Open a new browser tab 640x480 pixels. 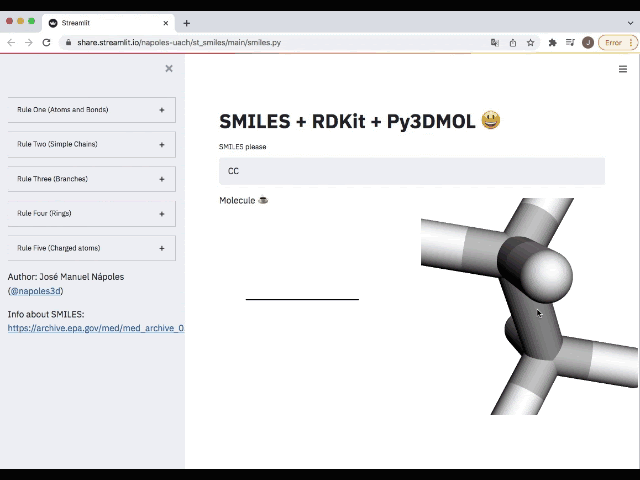pos(186,22)
